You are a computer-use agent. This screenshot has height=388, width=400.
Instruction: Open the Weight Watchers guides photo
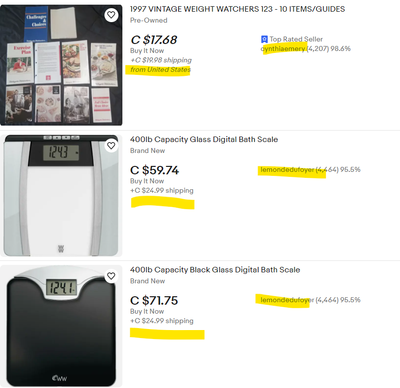(x=61, y=65)
